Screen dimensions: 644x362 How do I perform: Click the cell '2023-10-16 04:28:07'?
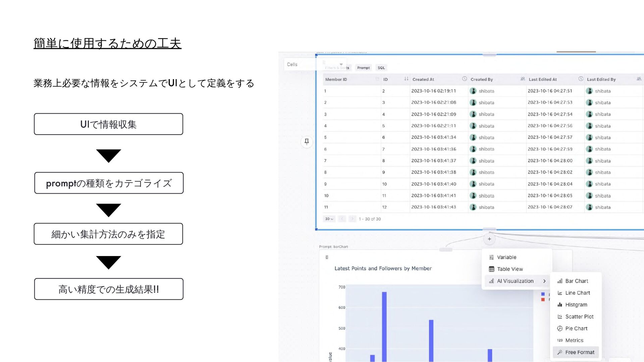coord(550,207)
